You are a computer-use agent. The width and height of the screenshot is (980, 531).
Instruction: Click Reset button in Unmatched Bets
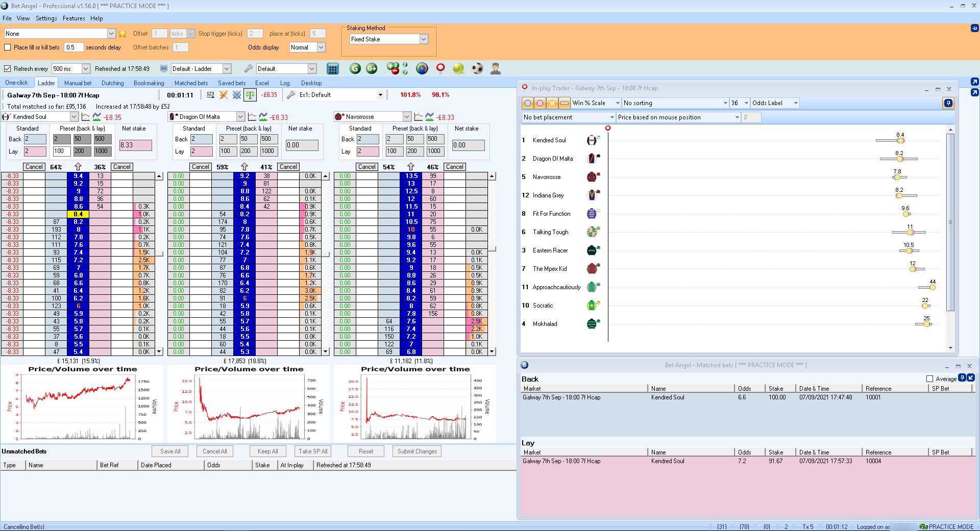click(x=366, y=451)
